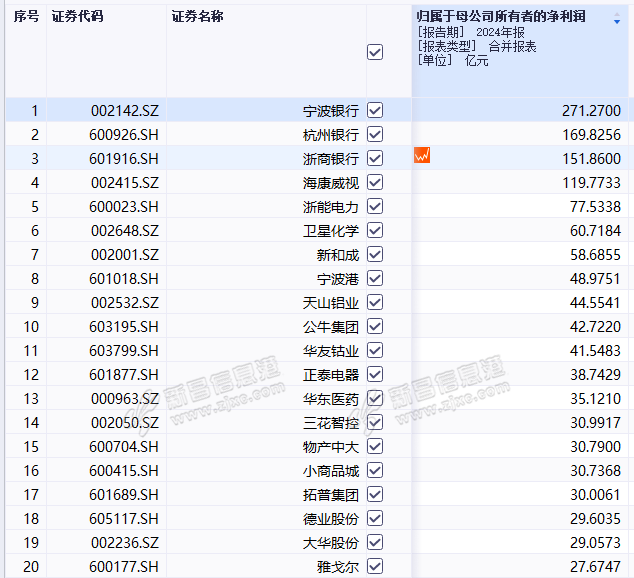Click the net profit value 77.5338
The width and height of the screenshot is (634, 578).
point(595,207)
